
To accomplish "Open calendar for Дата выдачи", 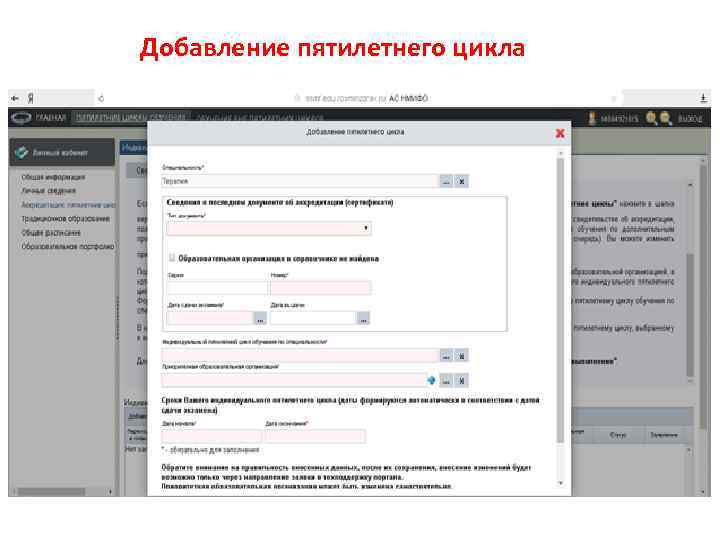I will [x=363, y=318].
